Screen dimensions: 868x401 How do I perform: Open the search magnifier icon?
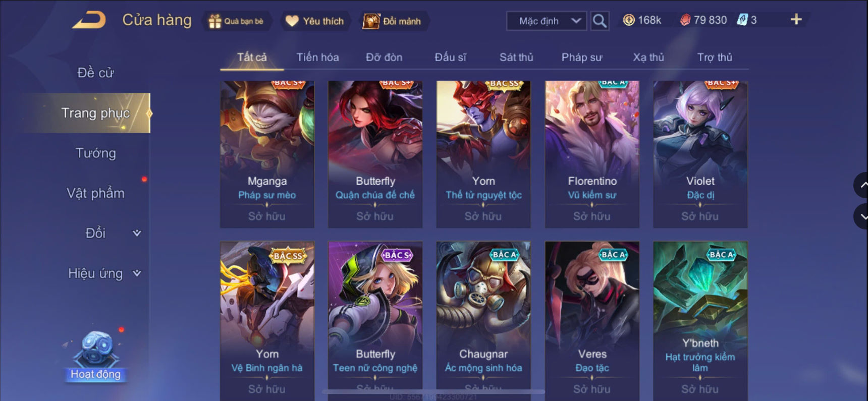(600, 21)
